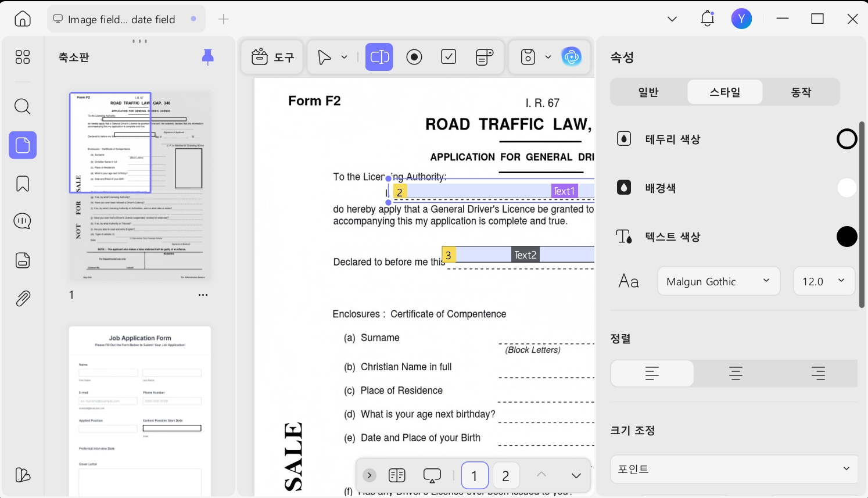Switch to the 동작 properties tab

[x=801, y=92]
